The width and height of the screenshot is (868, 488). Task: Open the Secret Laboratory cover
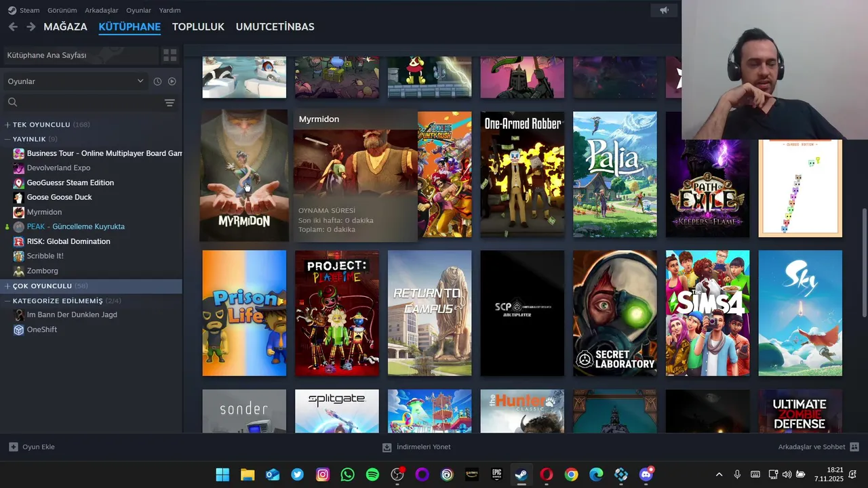615,313
